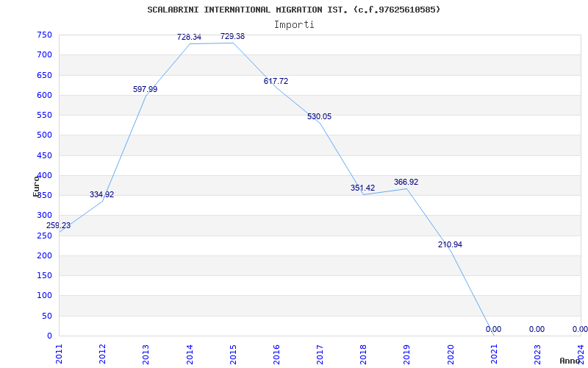Click the 2021 x-axis year label

click(x=494, y=355)
